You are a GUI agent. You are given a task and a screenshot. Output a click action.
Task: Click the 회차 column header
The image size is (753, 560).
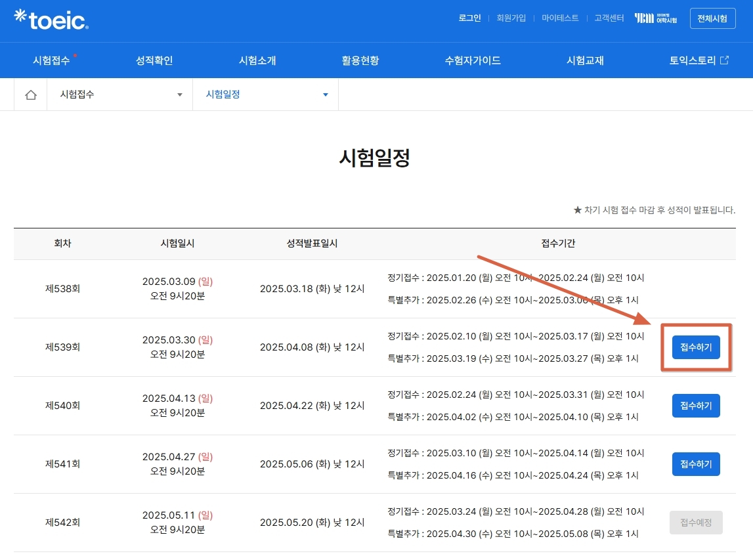pyautogui.click(x=62, y=244)
